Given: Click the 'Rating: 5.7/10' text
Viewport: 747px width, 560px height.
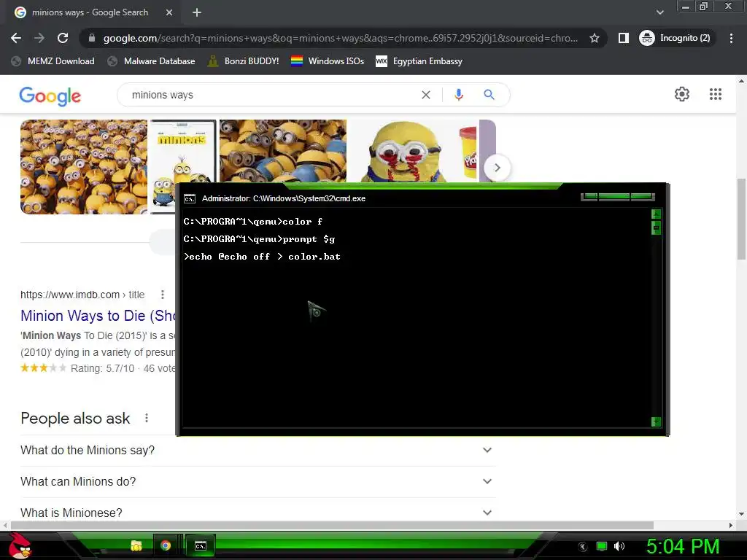Looking at the screenshot, I should click(102, 368).
